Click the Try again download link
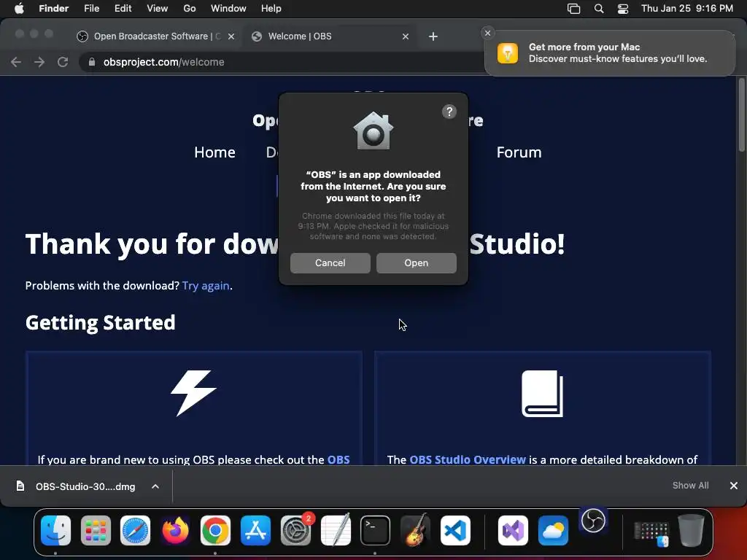Screen dimensions: 747x560 [206, 286]
